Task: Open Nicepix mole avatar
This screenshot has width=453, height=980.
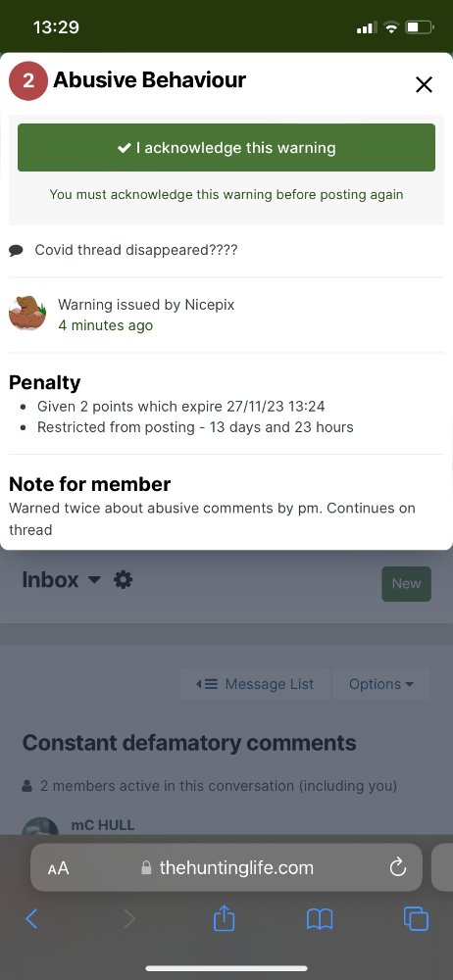Action: coord(27,314)
